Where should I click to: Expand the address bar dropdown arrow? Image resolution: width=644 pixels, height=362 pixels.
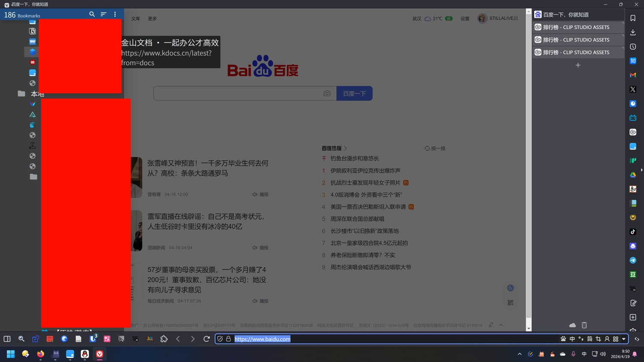pyautogui.click(x=624, y=339)
